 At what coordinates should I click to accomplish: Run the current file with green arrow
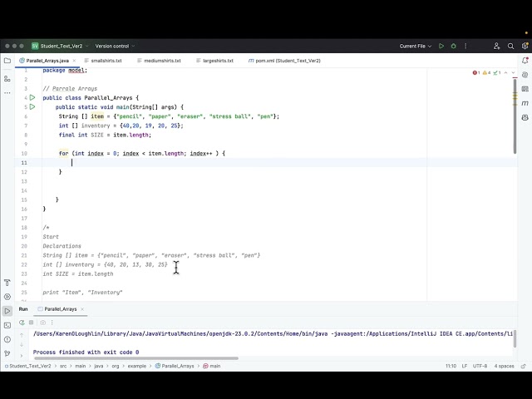tap(441, 47)
